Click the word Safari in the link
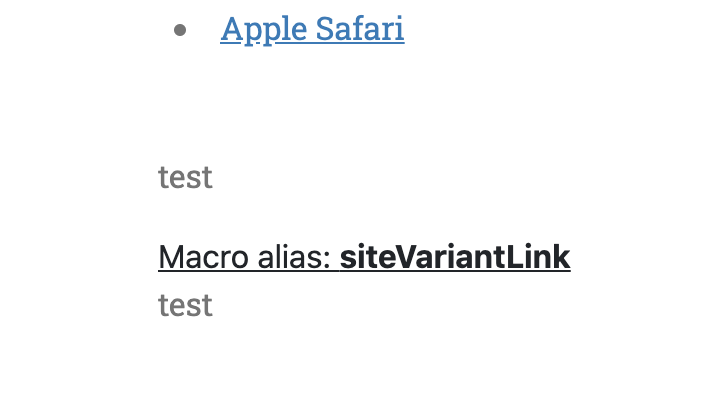The width and height of the screenshot is (728, 416). coord(360,29)
